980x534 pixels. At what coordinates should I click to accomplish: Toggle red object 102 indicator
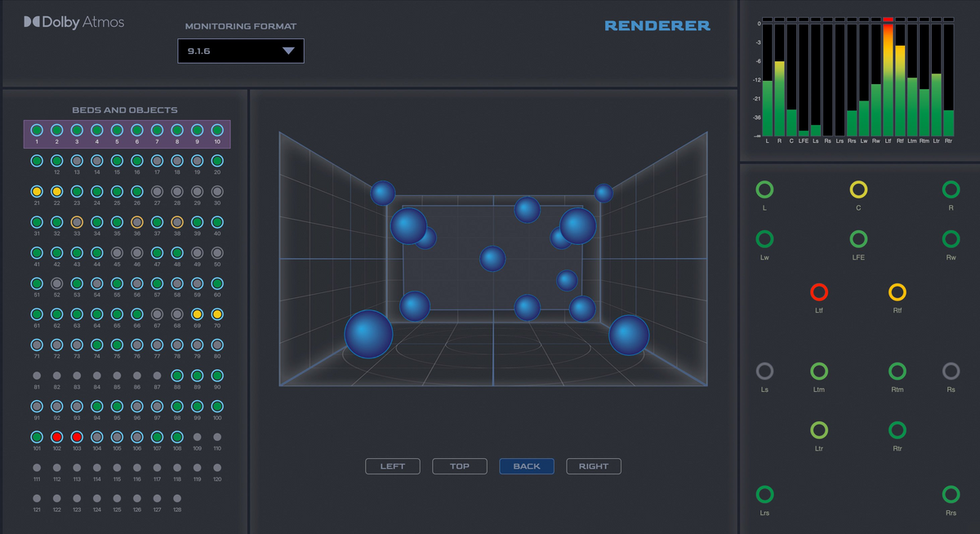point(56,437)
